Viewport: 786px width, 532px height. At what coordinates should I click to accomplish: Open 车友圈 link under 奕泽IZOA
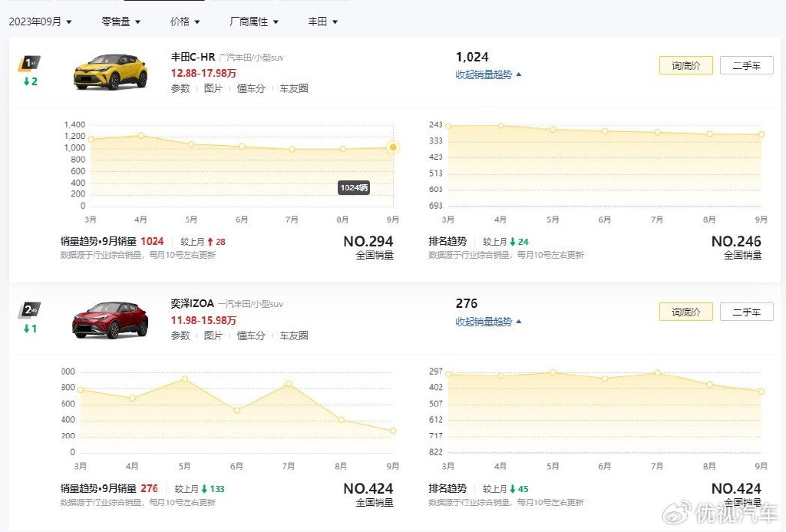294,335
